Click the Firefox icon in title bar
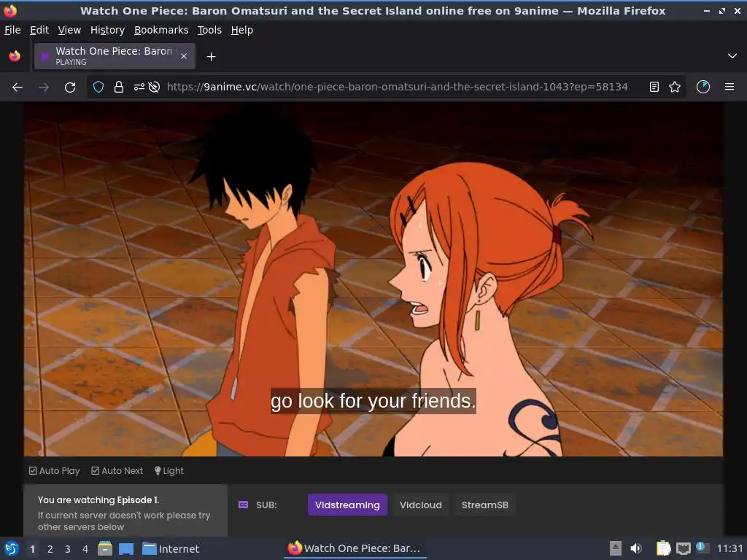The height and width of the screenshot is (560, 747). [10, 10]
